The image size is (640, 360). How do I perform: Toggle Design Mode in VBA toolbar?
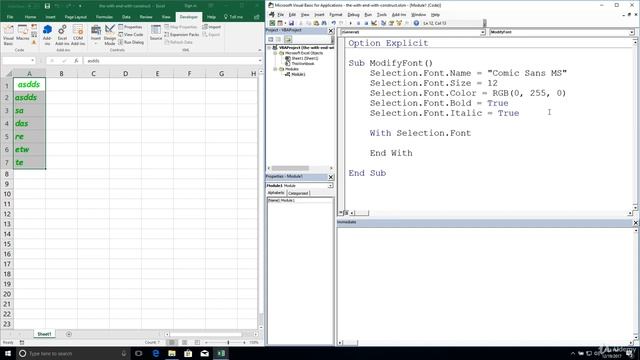point(374,23)
